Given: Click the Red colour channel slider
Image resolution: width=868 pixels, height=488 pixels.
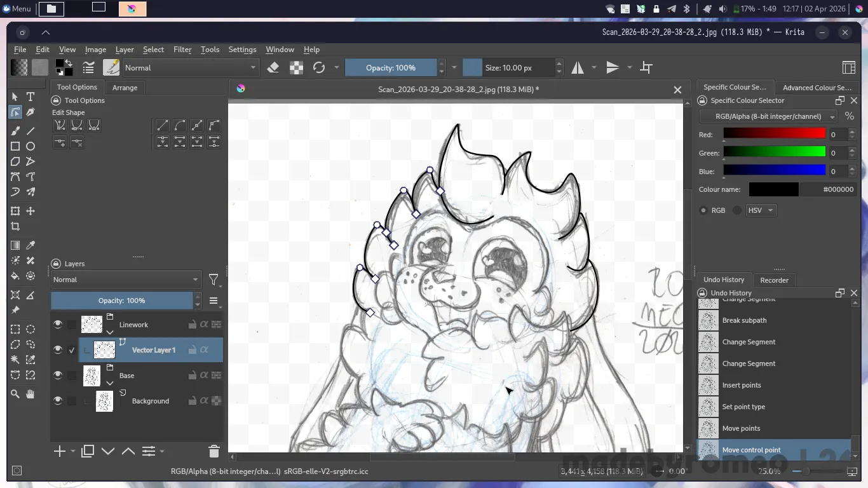Looking at the screenshot, I should [774, 134].
